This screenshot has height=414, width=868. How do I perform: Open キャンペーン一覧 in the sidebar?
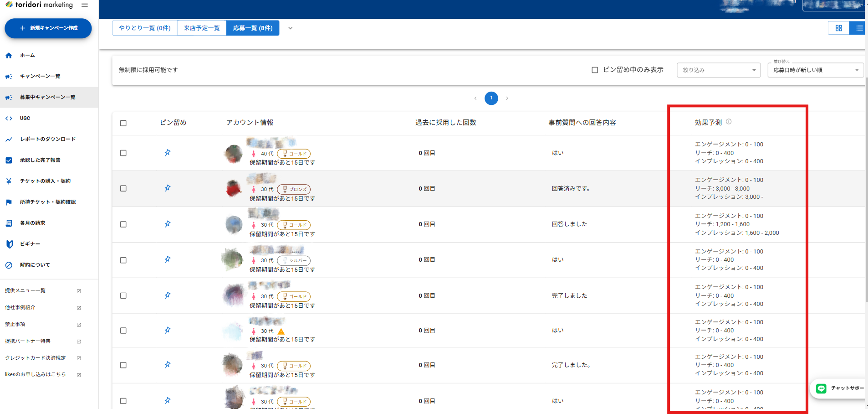[40, 76]
